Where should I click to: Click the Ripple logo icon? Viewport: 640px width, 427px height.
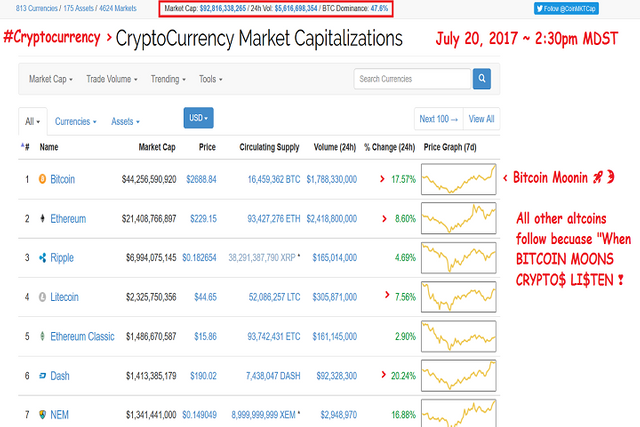[x=42, y=258]
